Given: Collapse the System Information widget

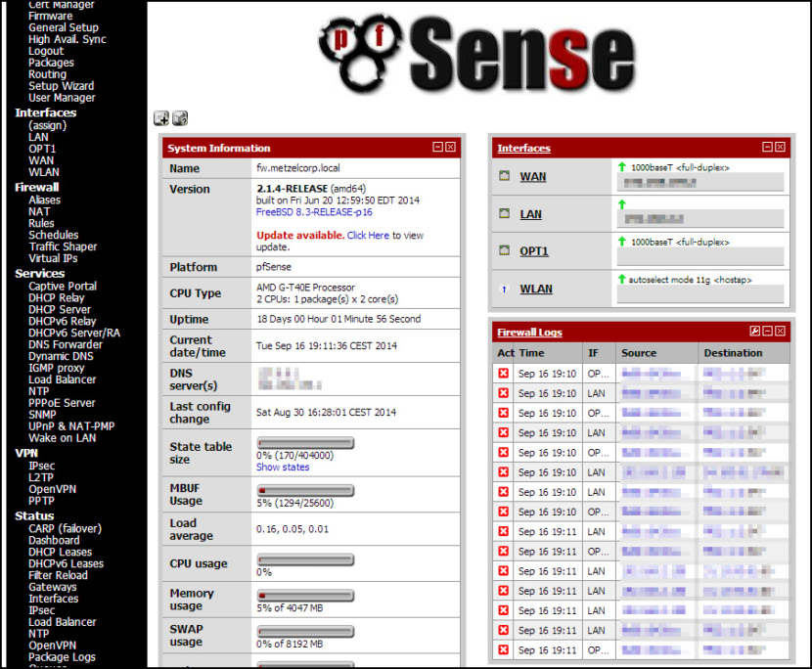Looking at the screenshot, I should pyautogui.click(x=437, y=147).
